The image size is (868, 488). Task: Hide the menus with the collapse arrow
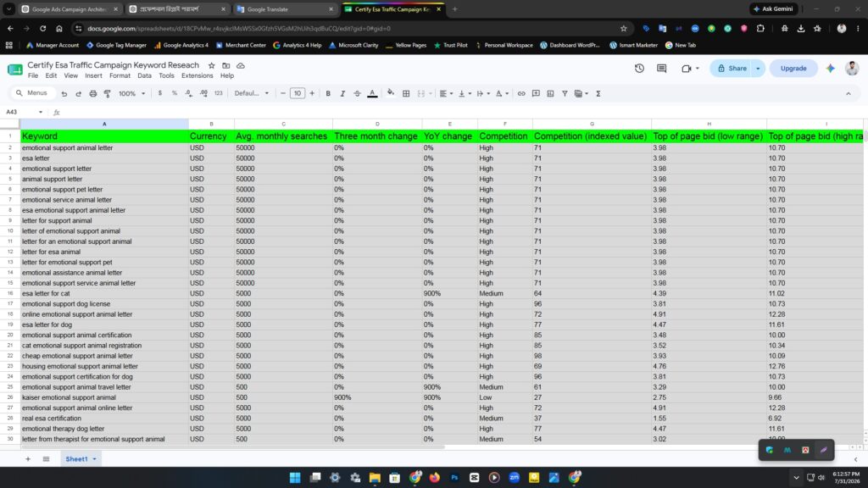tap(848, 93)
